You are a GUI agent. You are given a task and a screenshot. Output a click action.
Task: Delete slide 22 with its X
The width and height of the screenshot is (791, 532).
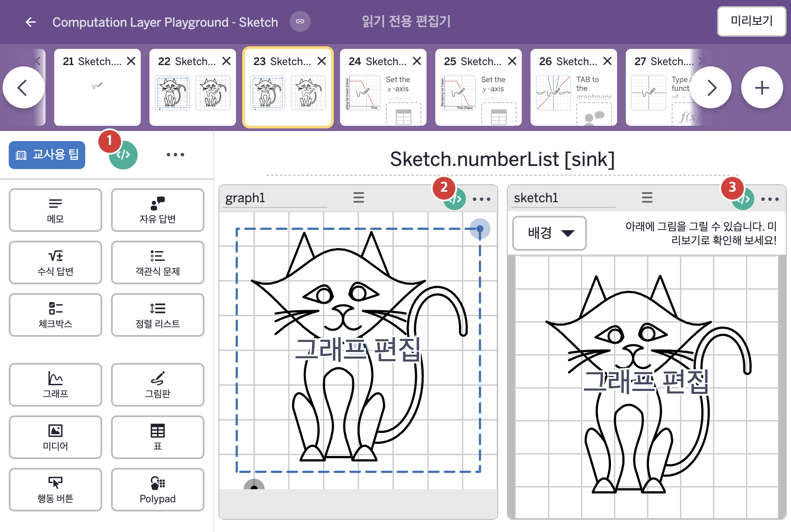(x=226, y=61)
